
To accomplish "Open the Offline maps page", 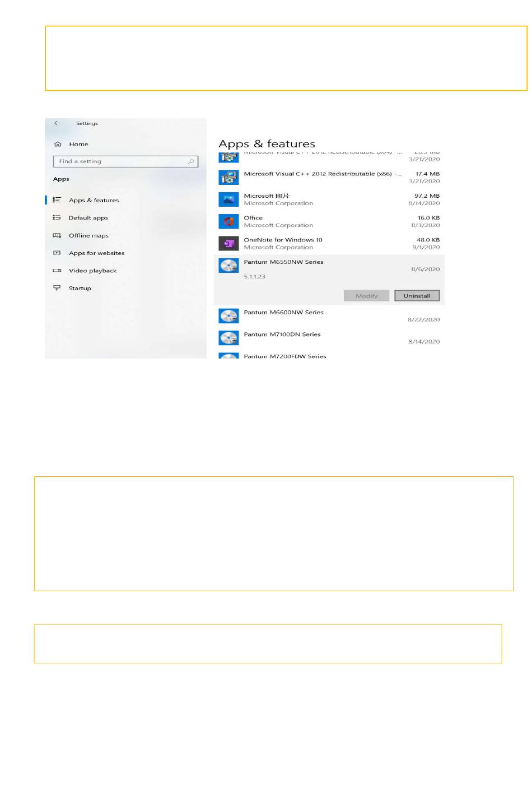I will (x=88, y=235).
